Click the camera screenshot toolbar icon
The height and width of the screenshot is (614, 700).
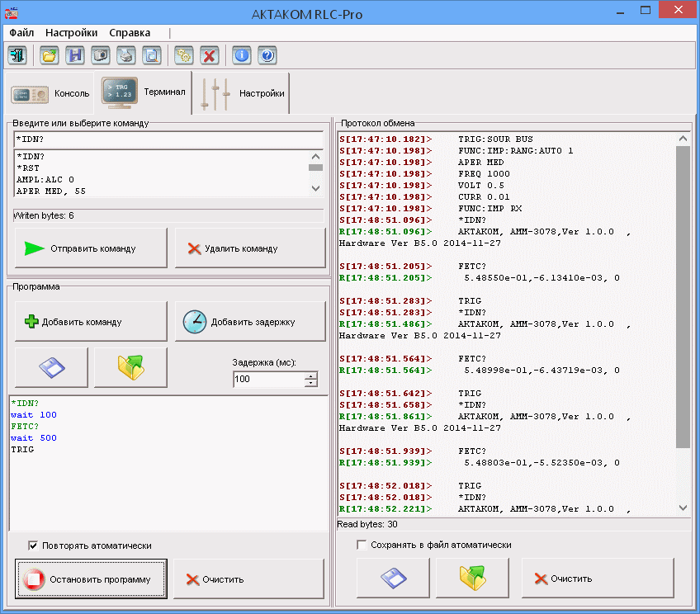101,56
